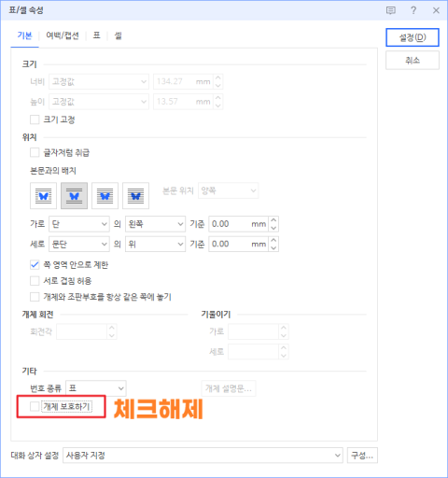Switch to the 표 tab
The width and height of the screenshot is (448, 478).
(x=96, y=35)
